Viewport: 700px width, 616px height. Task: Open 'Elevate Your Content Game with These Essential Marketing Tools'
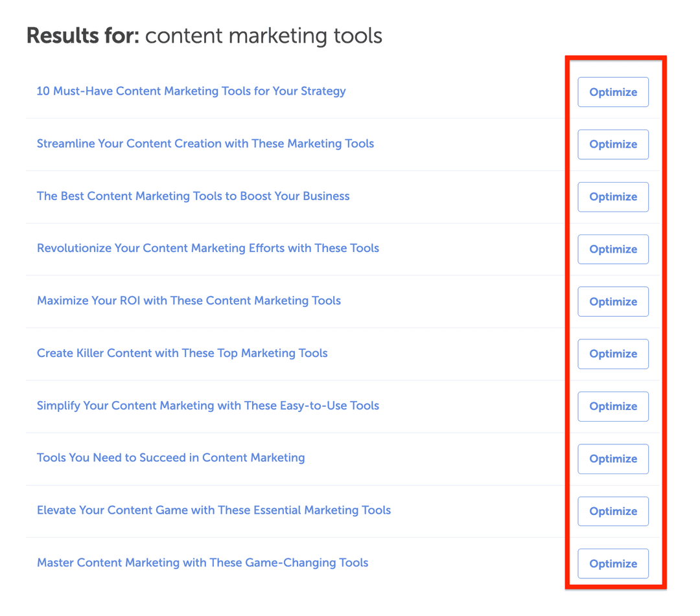pos(214,510)
